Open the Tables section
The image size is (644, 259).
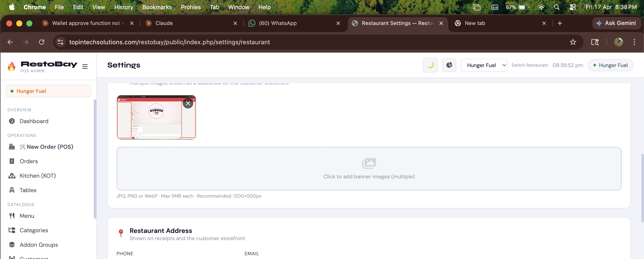click(x=28, y=190)
